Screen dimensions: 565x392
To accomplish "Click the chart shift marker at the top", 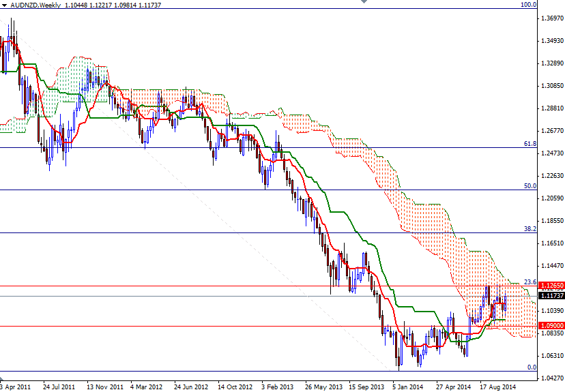I will coord(364,1).
